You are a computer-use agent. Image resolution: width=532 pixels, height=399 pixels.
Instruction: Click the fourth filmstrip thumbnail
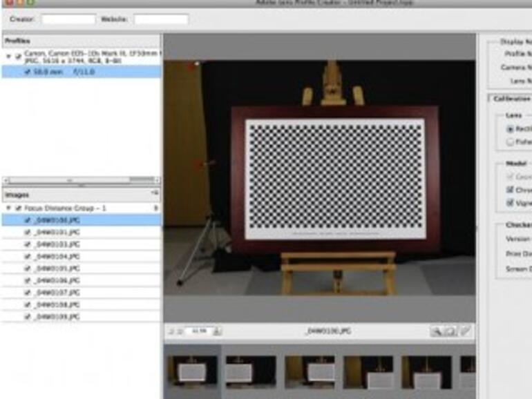368,371
